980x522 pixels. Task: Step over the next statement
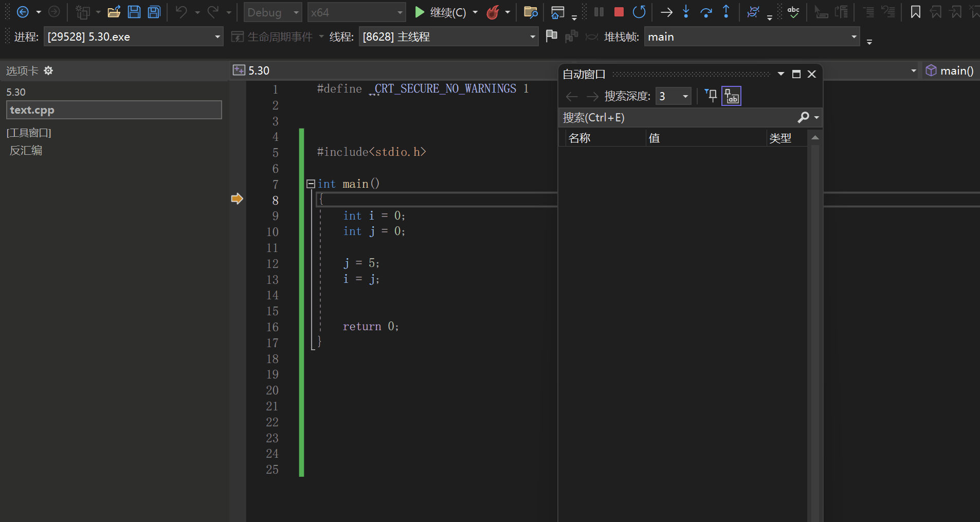[x=706, y=12]
